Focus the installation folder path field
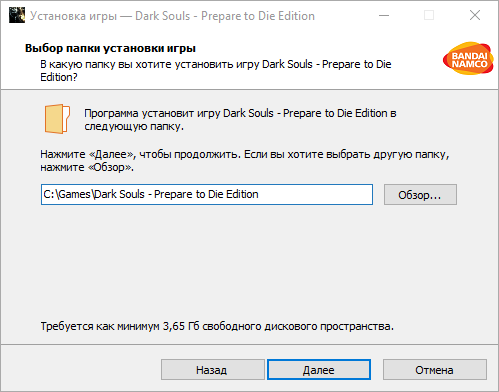Viewport: 499px width, 392px height. [207, 194]
